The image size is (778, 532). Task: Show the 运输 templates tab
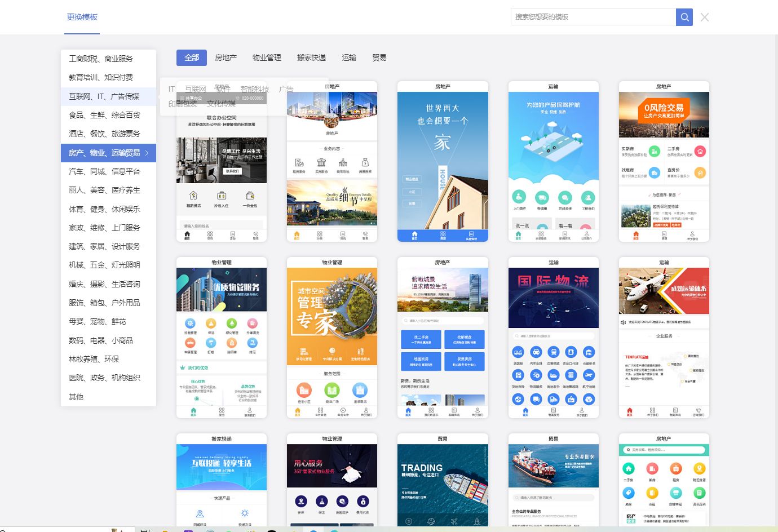tap(349, 57)
